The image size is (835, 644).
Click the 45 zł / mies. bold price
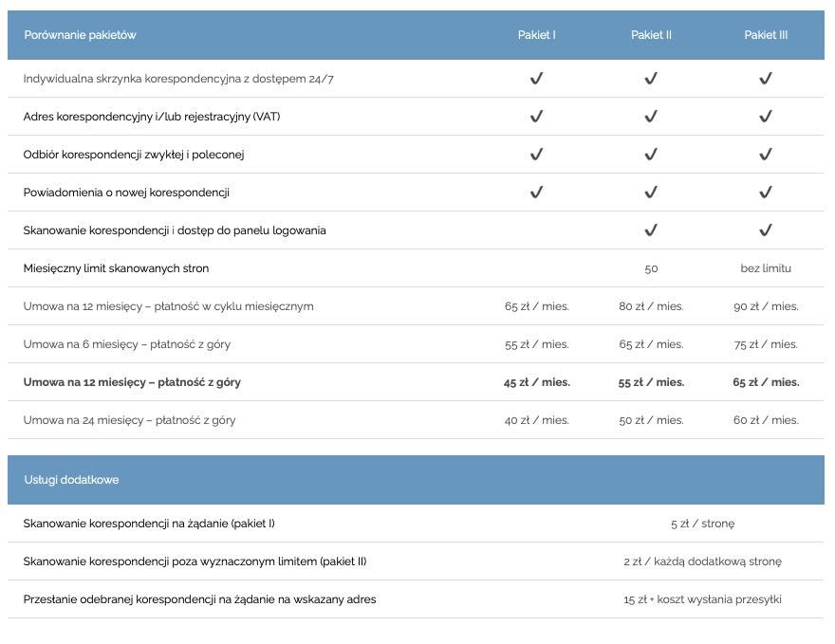click(x=536, y=382)
